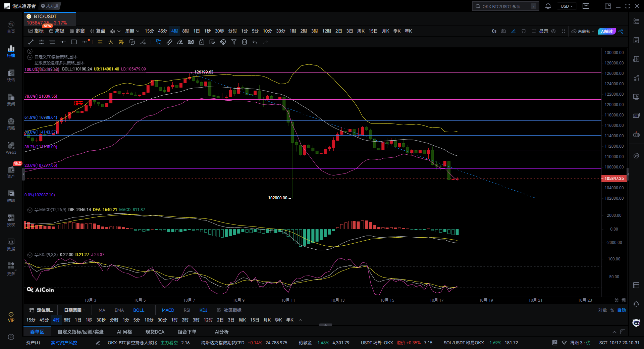
Task: Switch to the AI 网格 tab
Action: coord(124,332)
